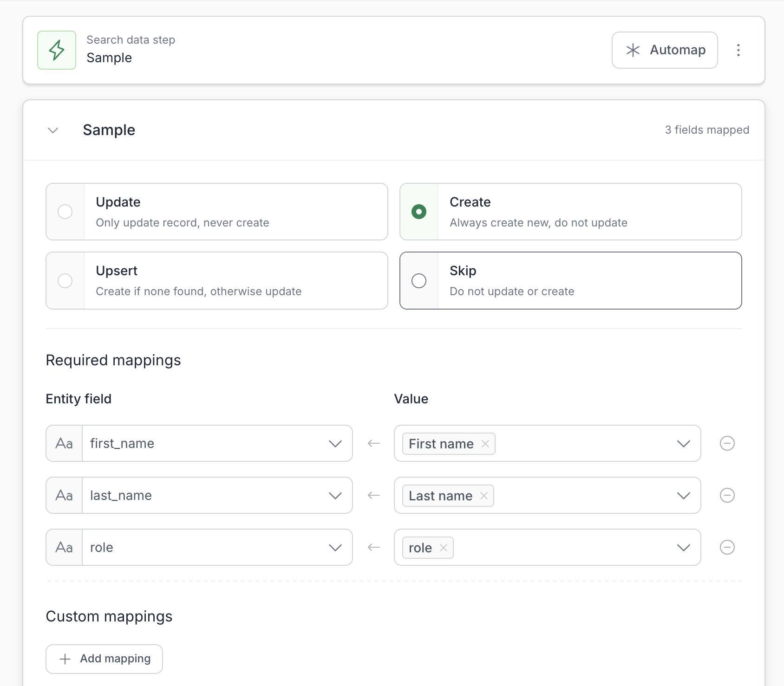784x686 pixels.
Task: Remove the role mapping row
Action: click(727, 547)
